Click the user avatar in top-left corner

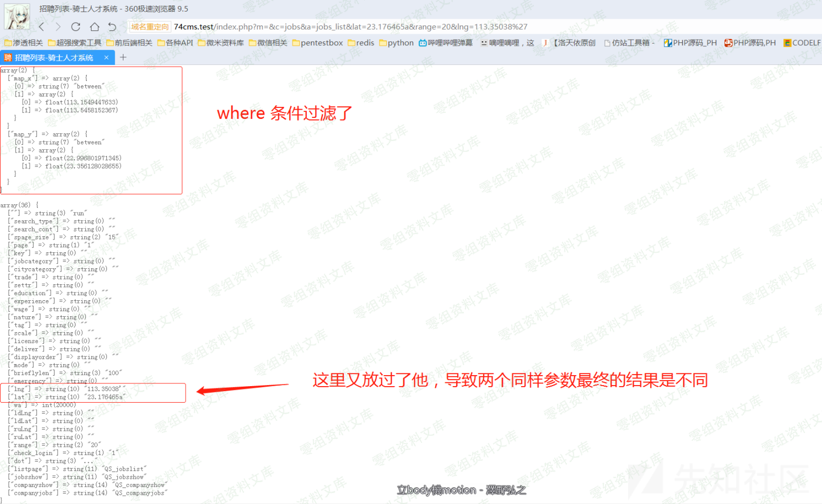(17, 17)
